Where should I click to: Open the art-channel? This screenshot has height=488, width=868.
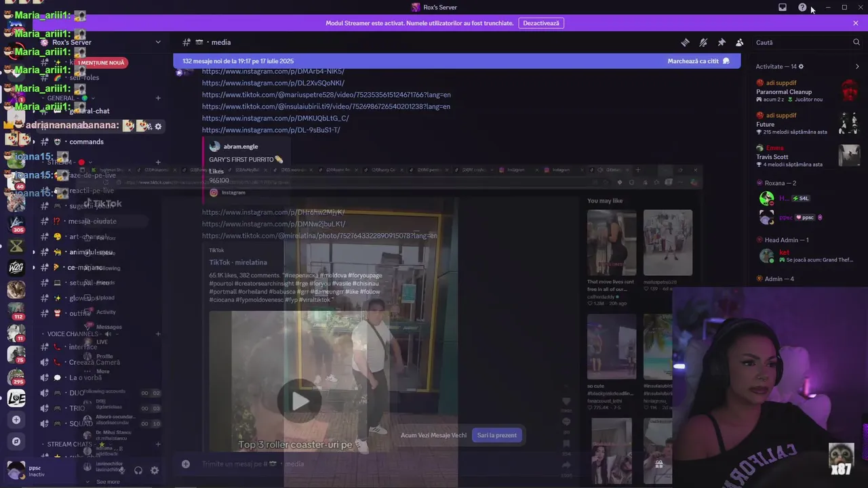[x=100, y=237]
